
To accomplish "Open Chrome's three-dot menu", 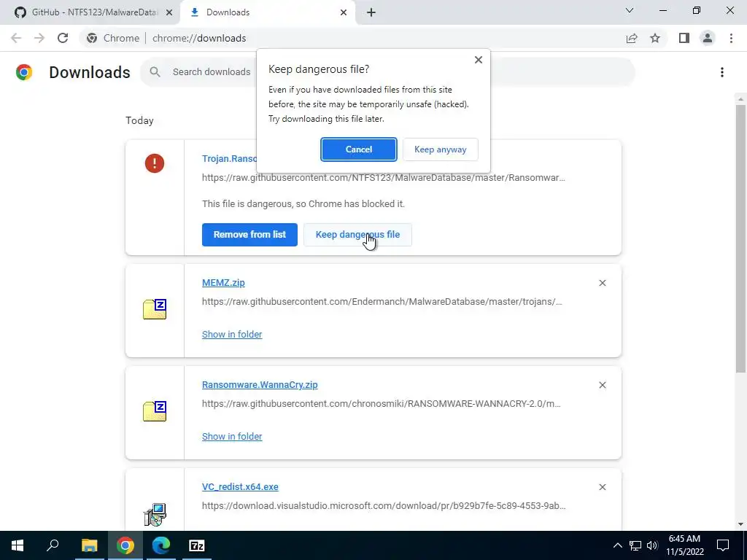I will [x=731, y=38].
